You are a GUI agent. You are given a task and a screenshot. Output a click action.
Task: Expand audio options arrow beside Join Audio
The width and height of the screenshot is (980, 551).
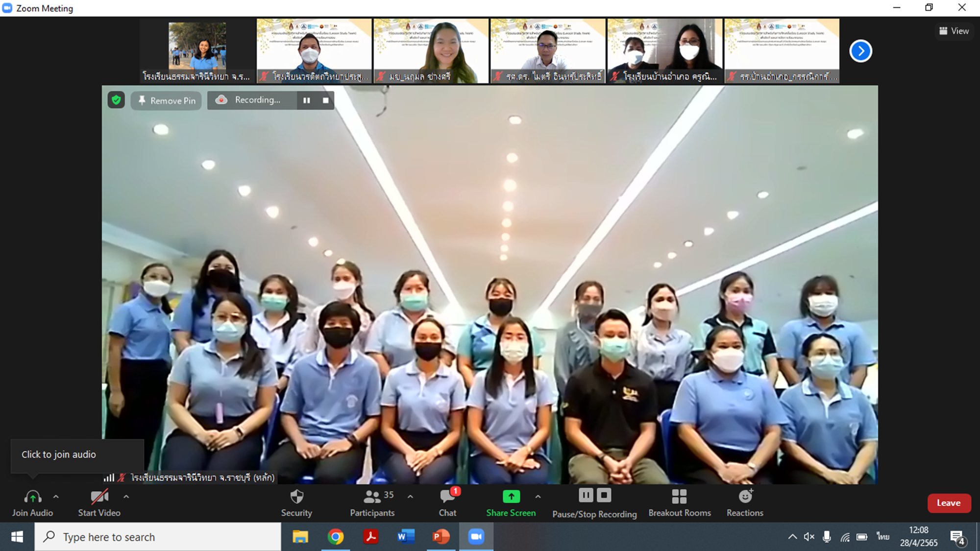[56, 497]
